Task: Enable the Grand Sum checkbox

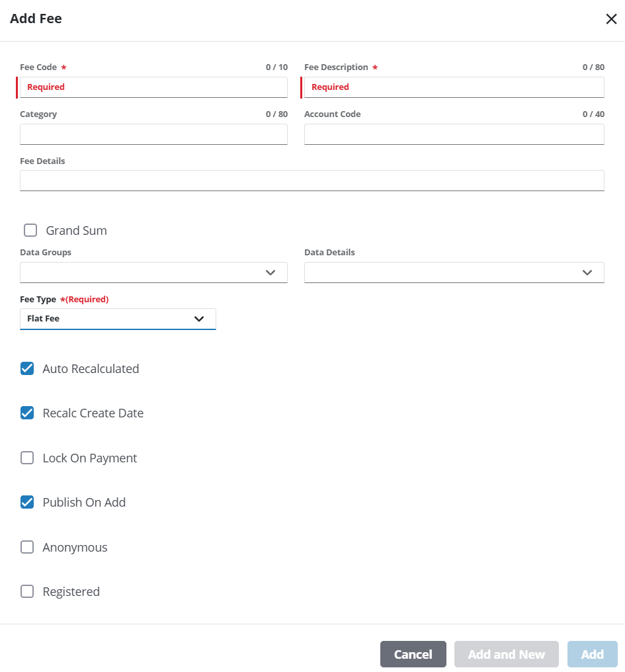Action: click(30, 231)
